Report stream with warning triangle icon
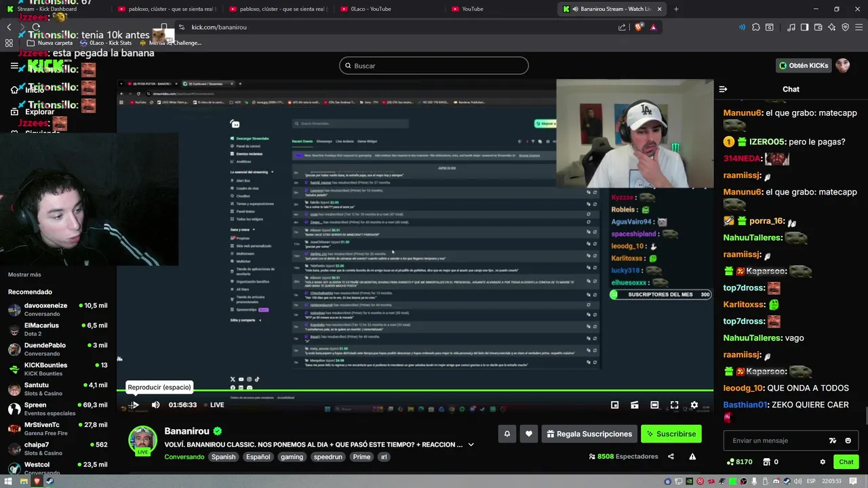 pos(692,457)
